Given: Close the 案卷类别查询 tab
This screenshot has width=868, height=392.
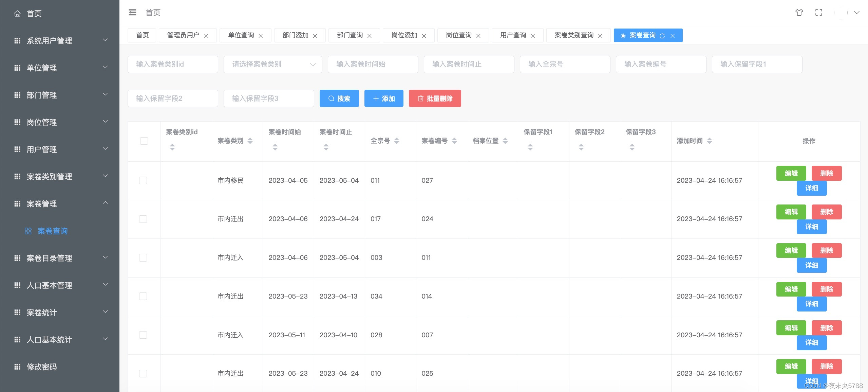Looking at the screenshot, I should pos(600,36).
